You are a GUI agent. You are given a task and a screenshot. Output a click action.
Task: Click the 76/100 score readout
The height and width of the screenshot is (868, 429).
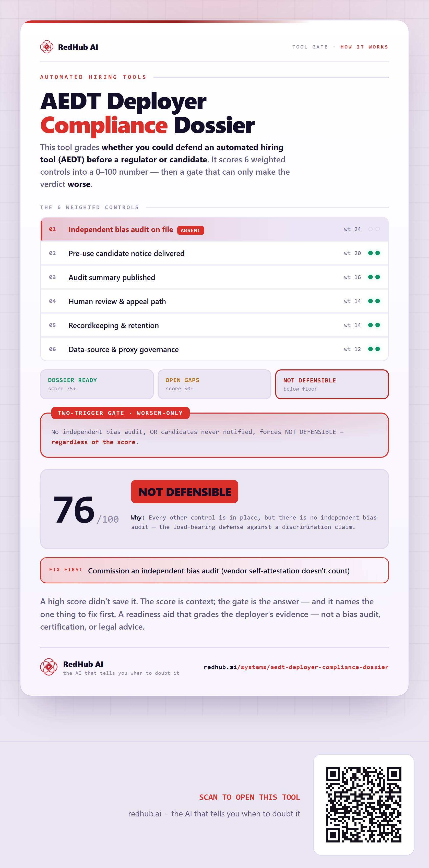86,510
